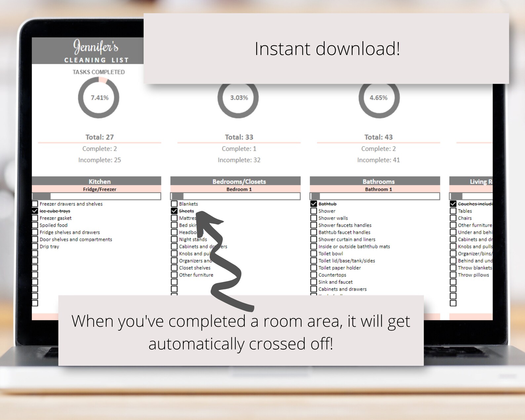This screenshot has width=525, height=420.
Task: Click the Kitchen 7.41% donut chart
Action: coord(99,98)
